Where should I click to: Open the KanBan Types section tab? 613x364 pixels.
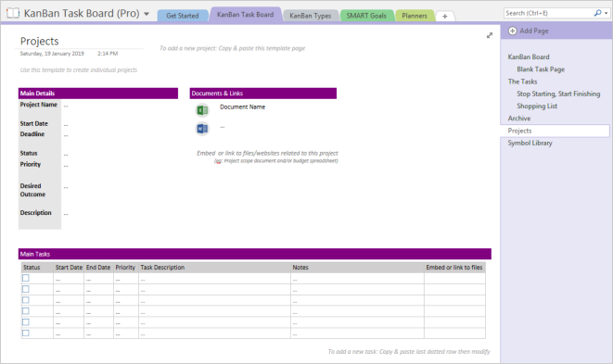tap(310, 16)
